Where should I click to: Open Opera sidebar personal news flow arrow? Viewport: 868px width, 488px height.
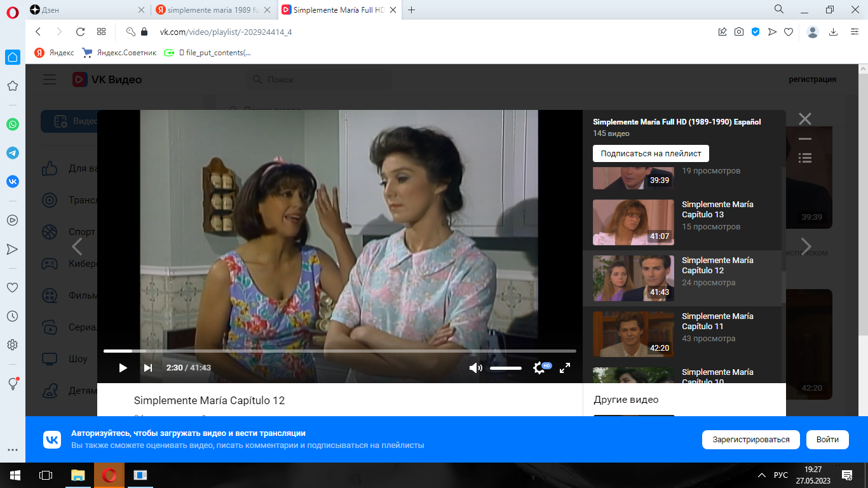(x=13, y=248)
